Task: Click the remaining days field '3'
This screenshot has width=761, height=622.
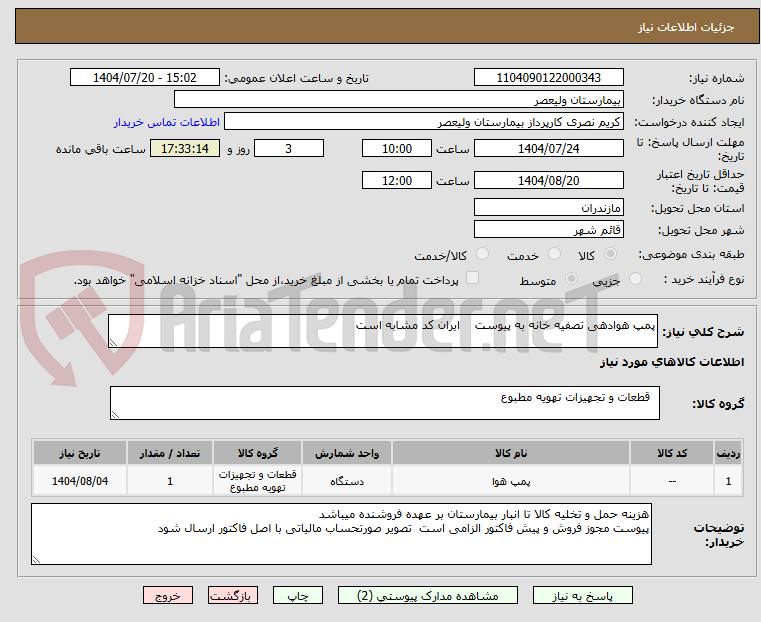Action: coord(289,148)
